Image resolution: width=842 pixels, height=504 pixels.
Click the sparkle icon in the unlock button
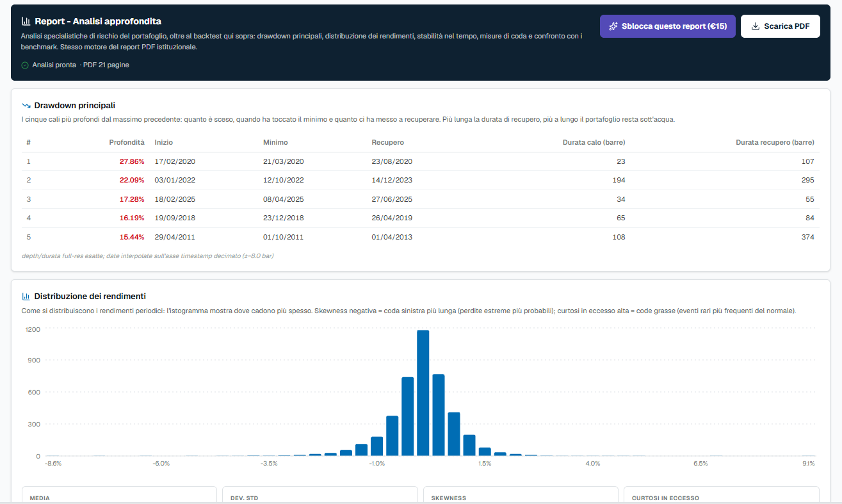click(613, 26)
